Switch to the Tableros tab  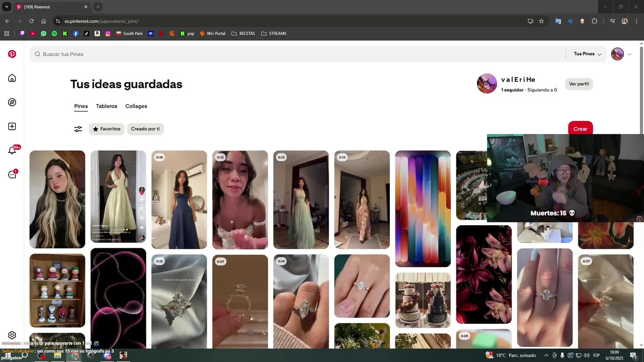[x=107, y=107]
